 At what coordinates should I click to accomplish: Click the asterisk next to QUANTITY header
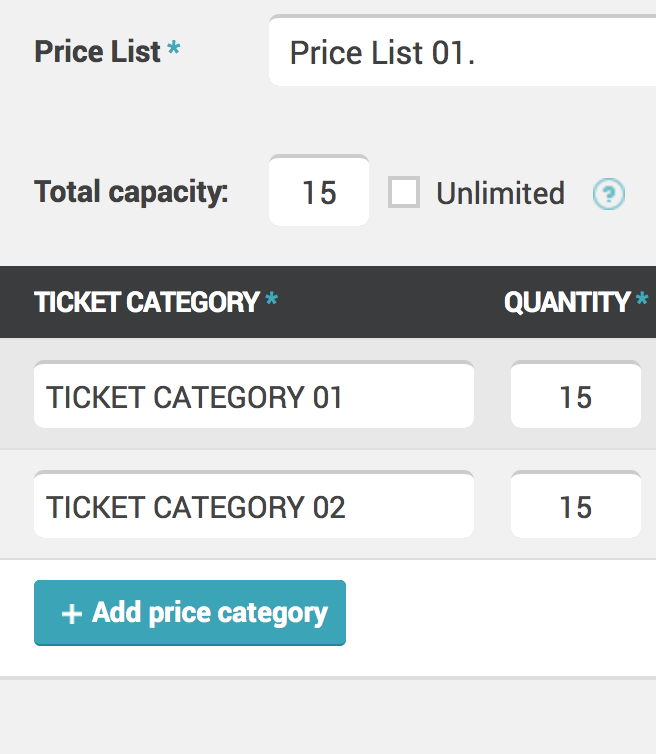pyautogui.click(x=642, y=298)
